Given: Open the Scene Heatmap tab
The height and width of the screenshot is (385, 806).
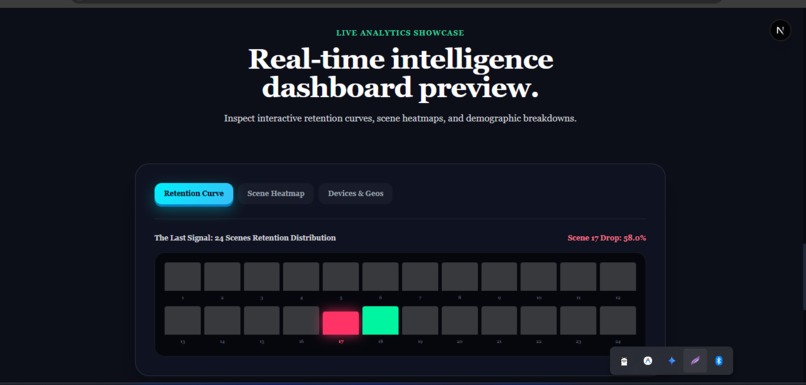Looking at the screenshot, I should point(276,194).
